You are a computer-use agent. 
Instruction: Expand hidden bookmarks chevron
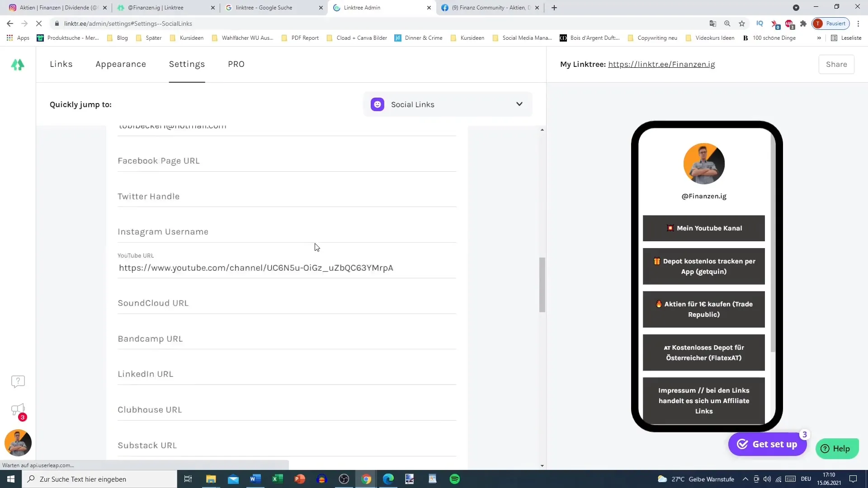[x=819, y=38]
